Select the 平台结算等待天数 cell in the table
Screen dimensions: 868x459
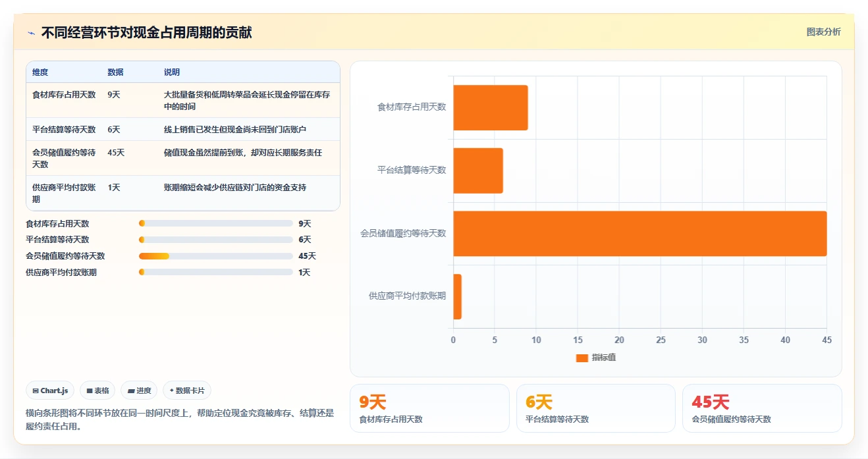coord(64,130)
